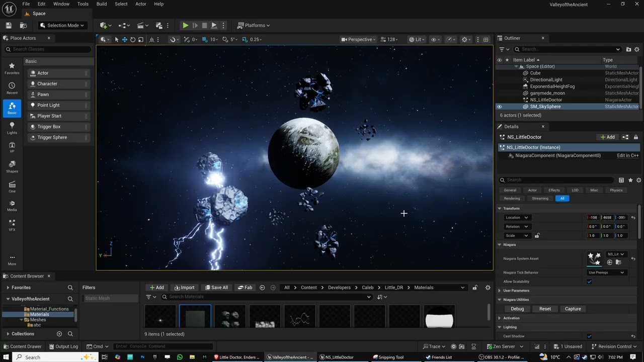Viewport: 644px width, 362px height.
Task: Select the Physics filter tab in Details
Action: pos(616,190)
